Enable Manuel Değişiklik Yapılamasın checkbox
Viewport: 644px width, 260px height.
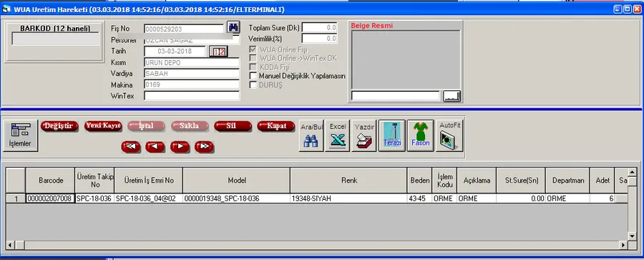(x=253, y=76)
